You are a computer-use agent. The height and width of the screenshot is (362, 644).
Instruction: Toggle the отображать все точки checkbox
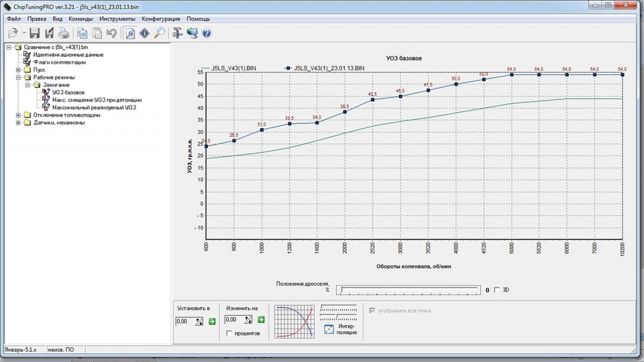pos(373,310)
